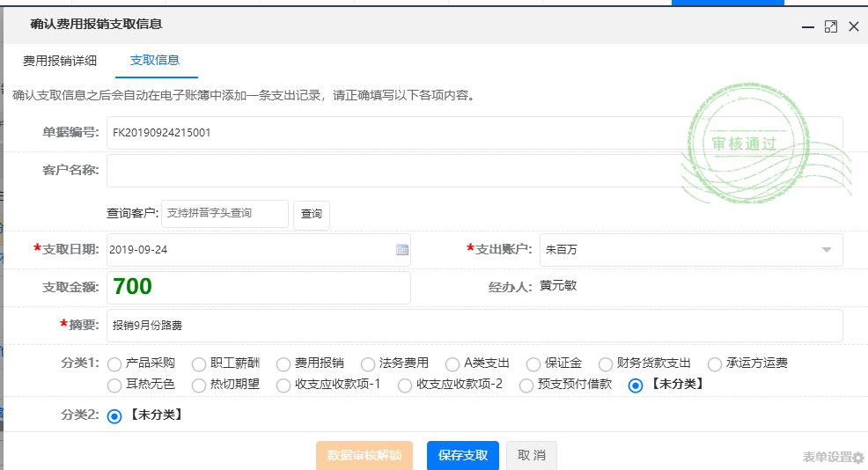Click the 经办人 name 黄元敏
The width and height of the screenshot is (868, 470).
click(558, 286)
